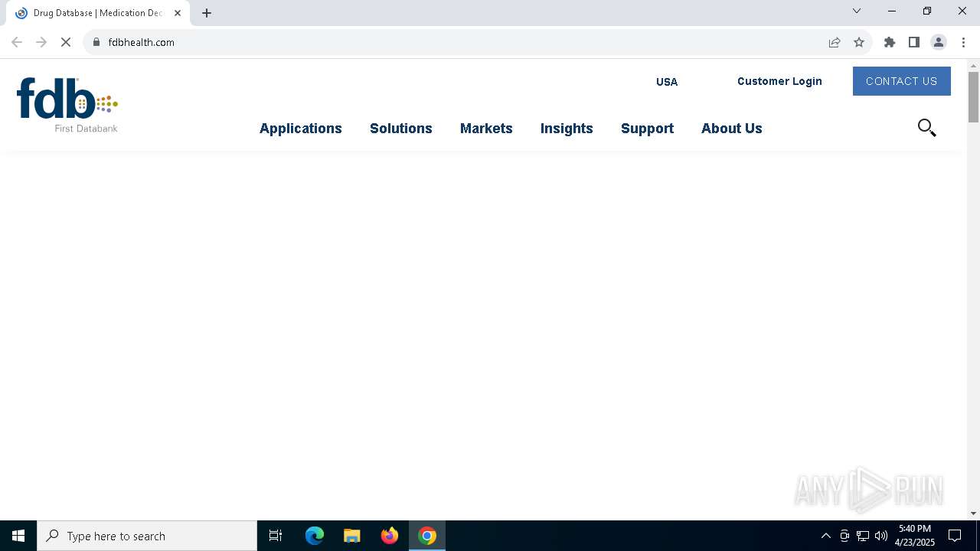Bookmark this page with the star icon

859,42
